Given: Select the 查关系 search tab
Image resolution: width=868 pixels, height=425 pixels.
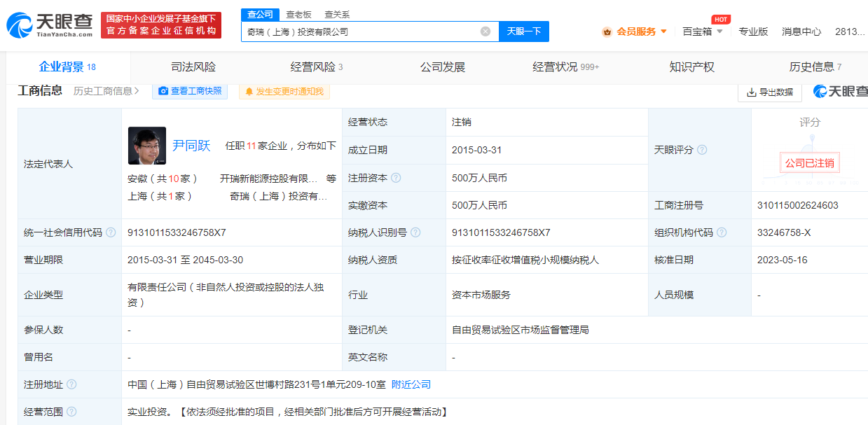Looking at the screenshot, I should [x=337, y=14].
